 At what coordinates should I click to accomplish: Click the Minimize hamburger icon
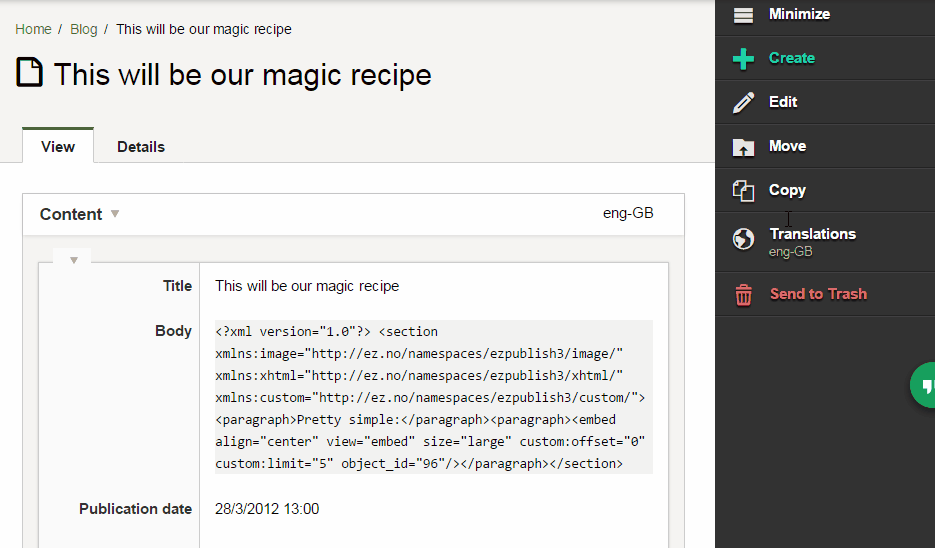click(743, 15)
